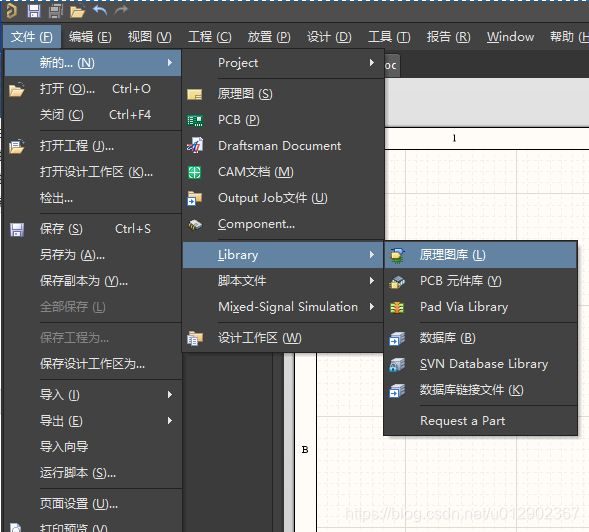The height and width of the screenshot is (532, 589).
Task: Open the 工具 (T) menu
Action: tap(389, 37)
